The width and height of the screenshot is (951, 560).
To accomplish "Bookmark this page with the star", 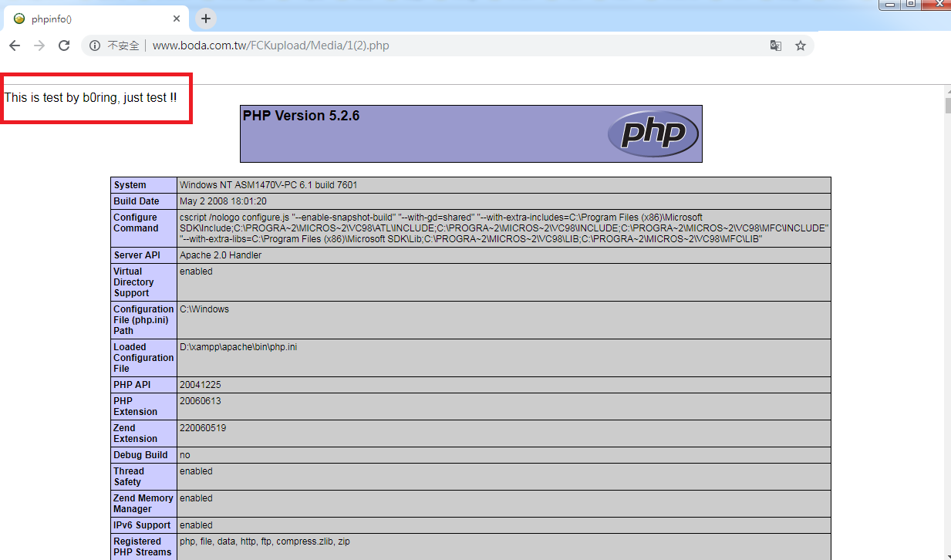I will click(x=801, y=46).
